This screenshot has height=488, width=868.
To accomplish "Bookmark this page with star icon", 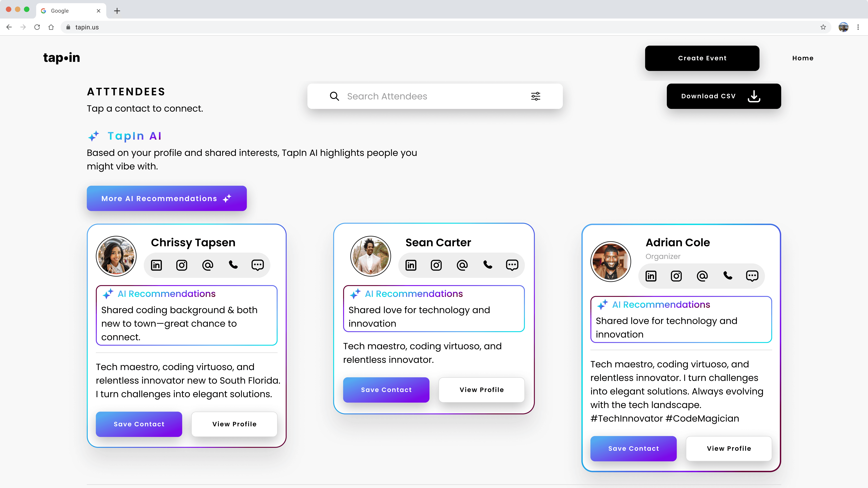I will click(823, 27).
